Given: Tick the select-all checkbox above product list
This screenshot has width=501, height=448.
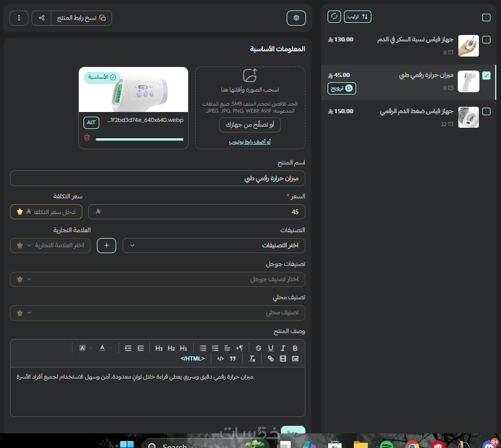Looking at the screenshot, I should [486, 17].
